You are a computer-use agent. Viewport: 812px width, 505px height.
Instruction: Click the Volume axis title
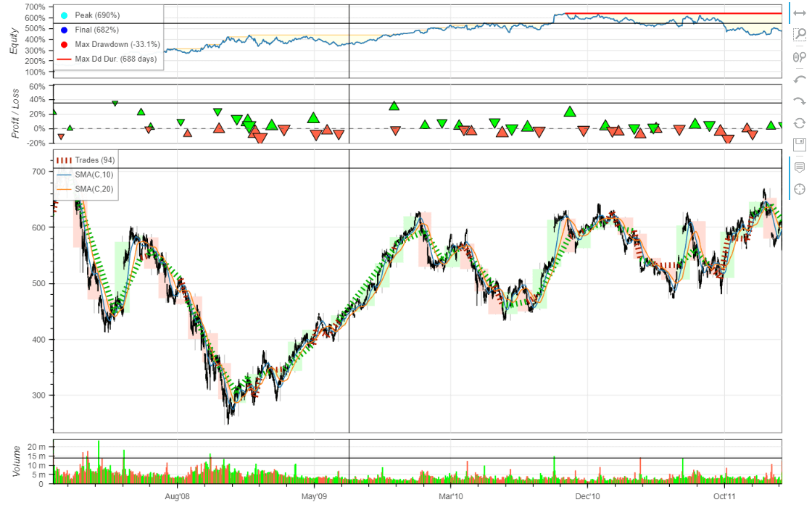tap(16, 462)
